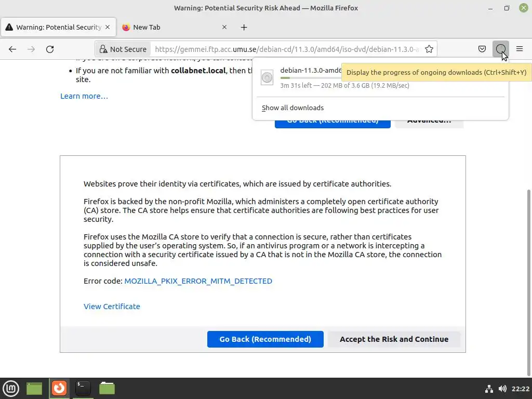Save to Pocket icon in toolbar

point(482,49)
